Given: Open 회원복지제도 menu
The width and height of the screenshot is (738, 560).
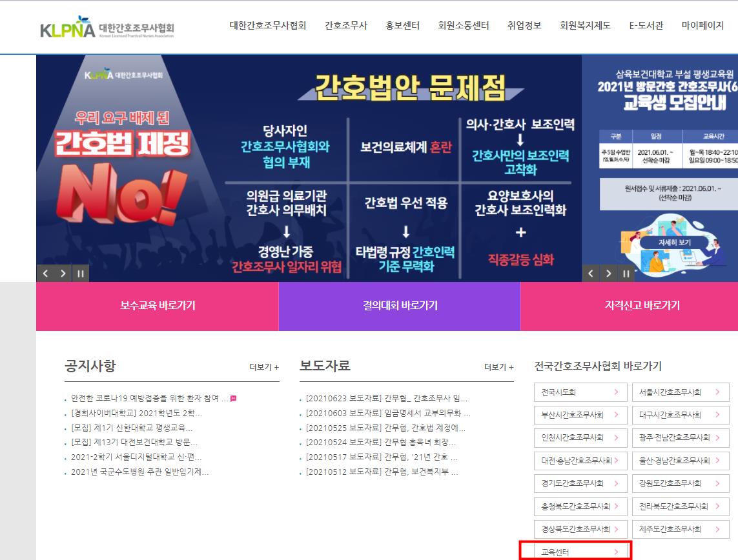Looking at the screenshot, I should click(x=585, y=25).
